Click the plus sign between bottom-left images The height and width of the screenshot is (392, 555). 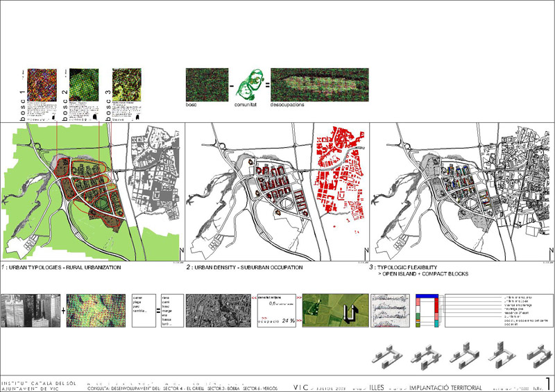[x=64, y=311]
